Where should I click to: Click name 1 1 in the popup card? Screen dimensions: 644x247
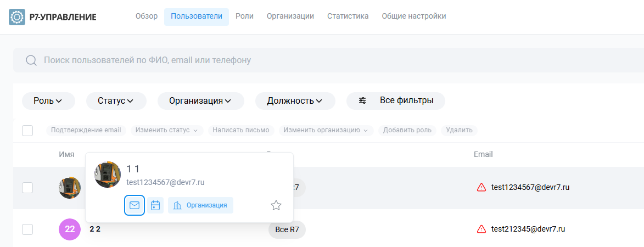(x=133, y=169)
